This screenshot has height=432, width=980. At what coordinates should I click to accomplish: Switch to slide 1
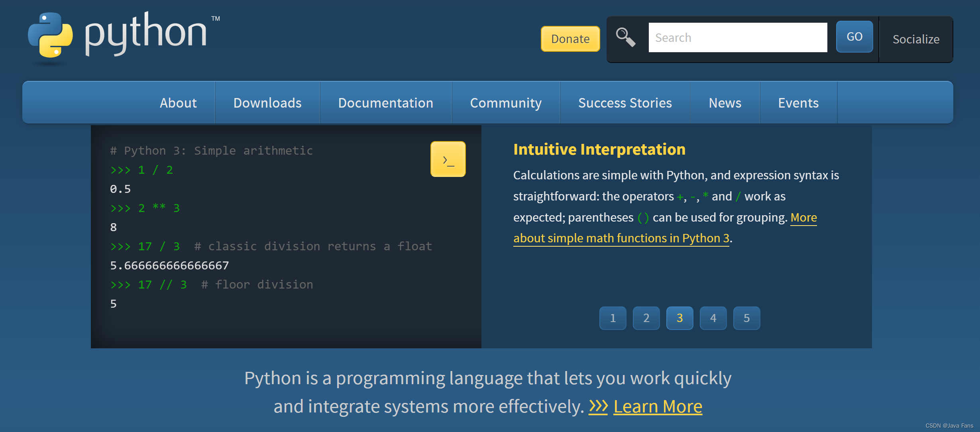click(x=613, y=318)
